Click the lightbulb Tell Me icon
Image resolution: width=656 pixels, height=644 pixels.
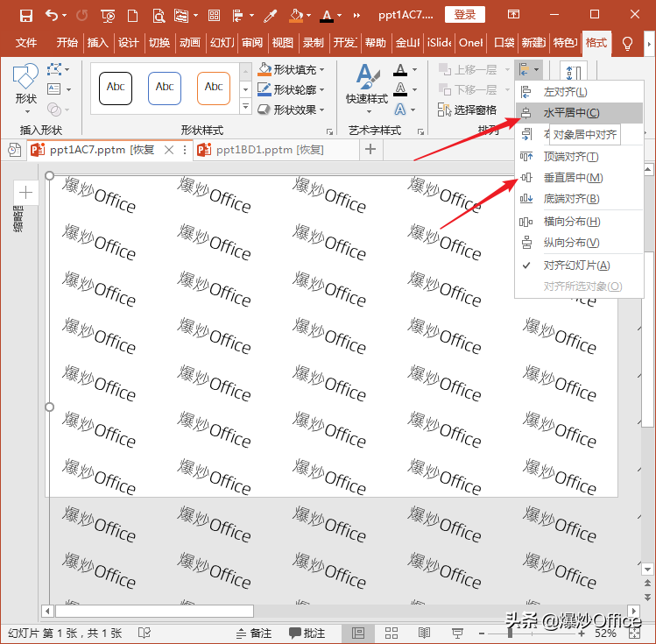tap(627, 43)
